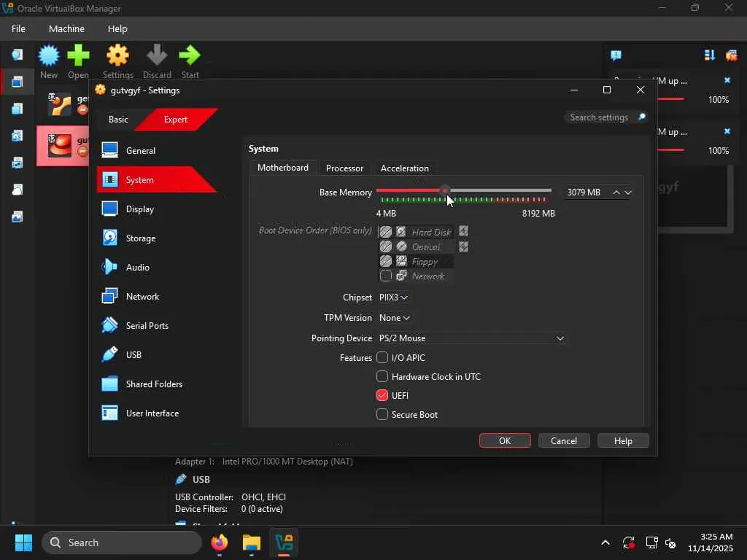Open the taskbar clock and date

click(711, 542)
